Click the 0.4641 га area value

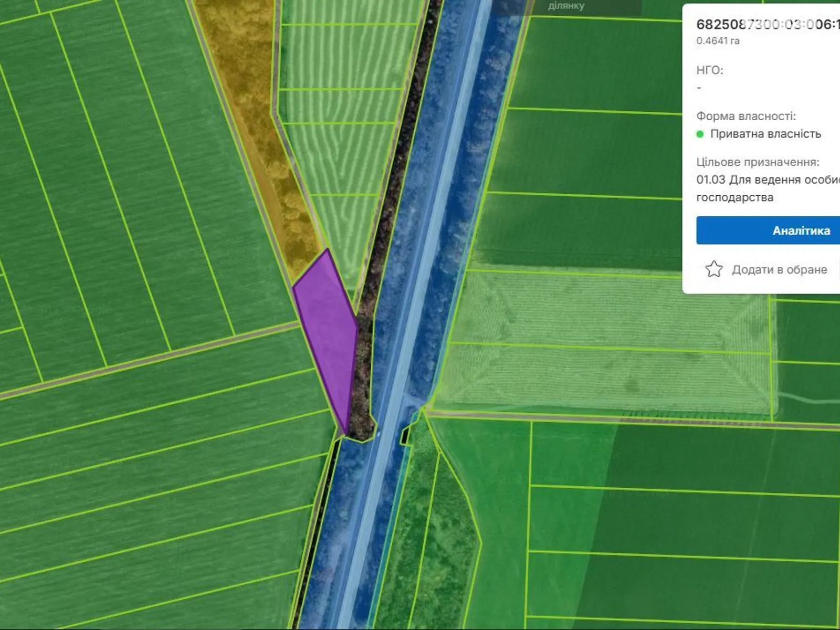[718, 41]
